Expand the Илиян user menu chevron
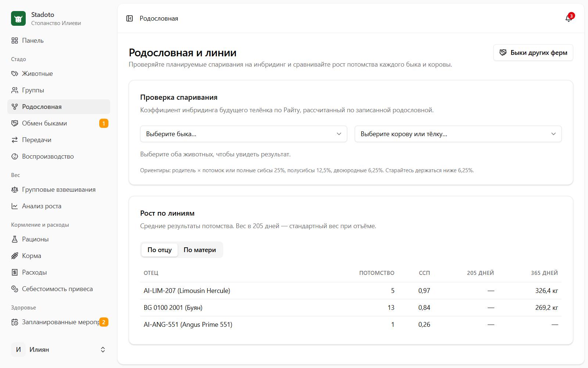 pyautogui.click(x=103, y=350)
